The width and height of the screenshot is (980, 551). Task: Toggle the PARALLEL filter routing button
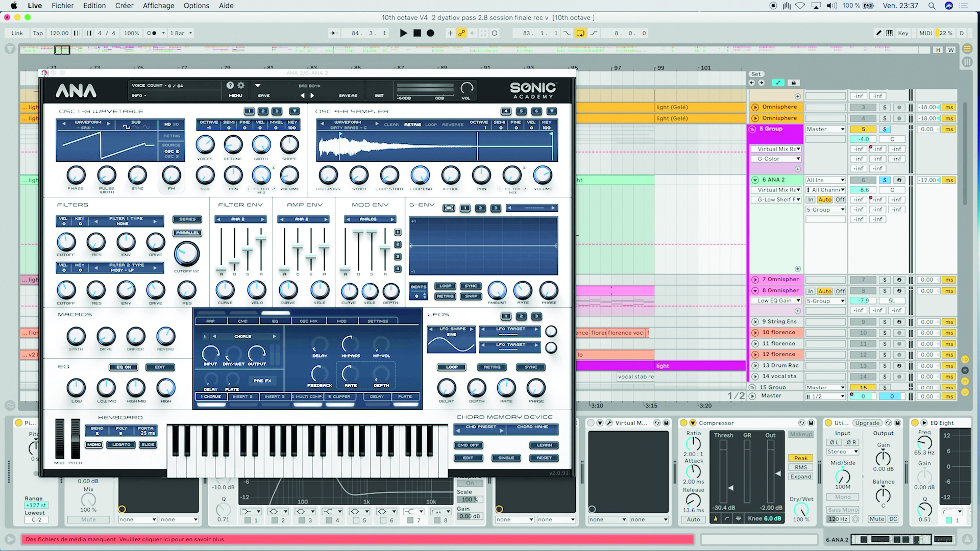(x=187, y=233)
